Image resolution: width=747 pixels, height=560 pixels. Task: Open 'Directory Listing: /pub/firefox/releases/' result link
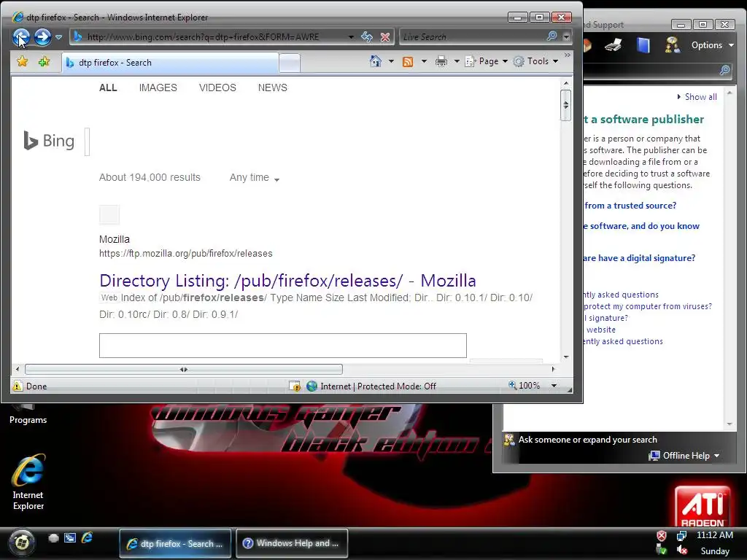[x=287, y=281]
